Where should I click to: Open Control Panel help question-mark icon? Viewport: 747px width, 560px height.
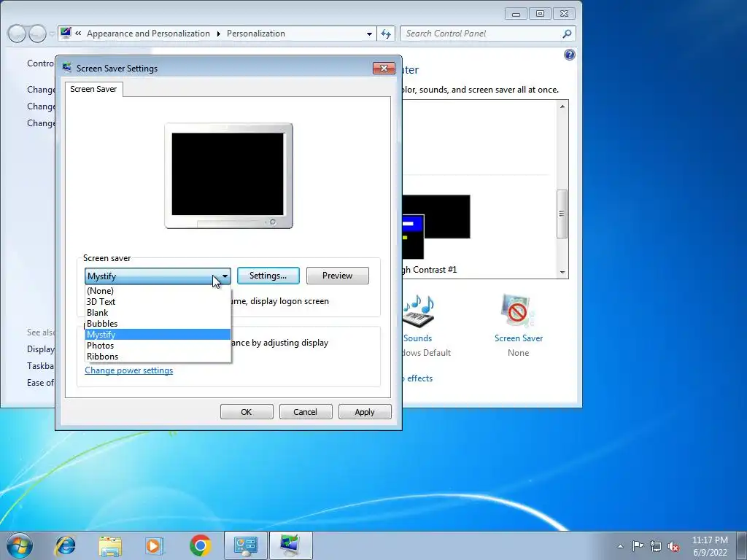tap(569, 55)
